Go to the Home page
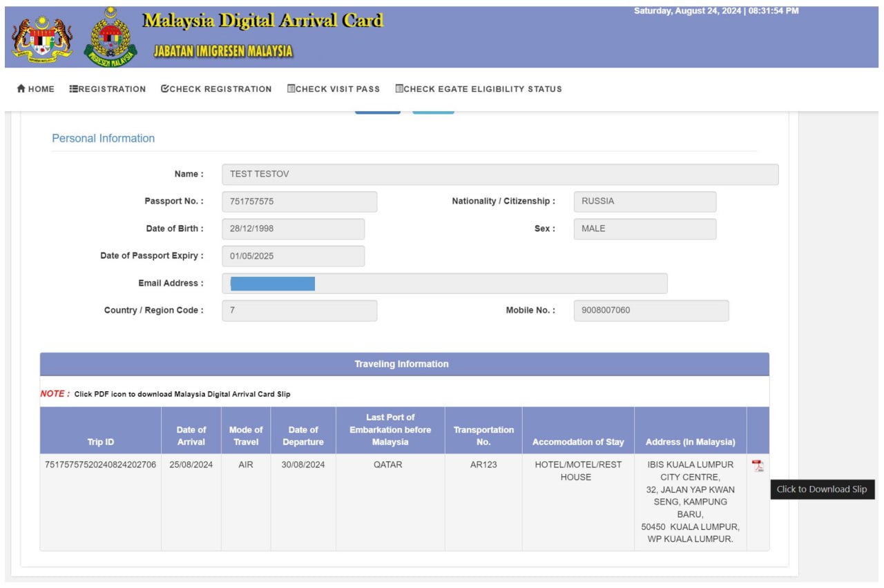This screenshot has width=884, height=588. [35, 89]
